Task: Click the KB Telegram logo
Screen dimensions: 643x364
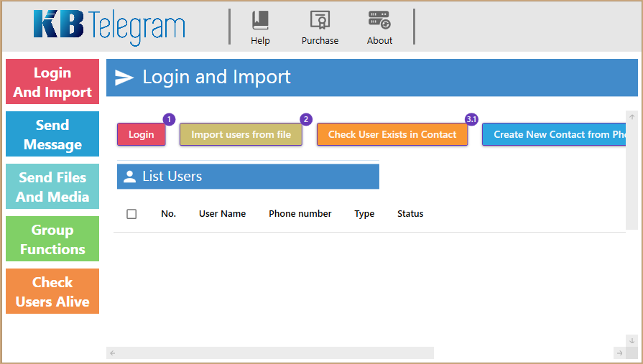Action: (109, 27)
